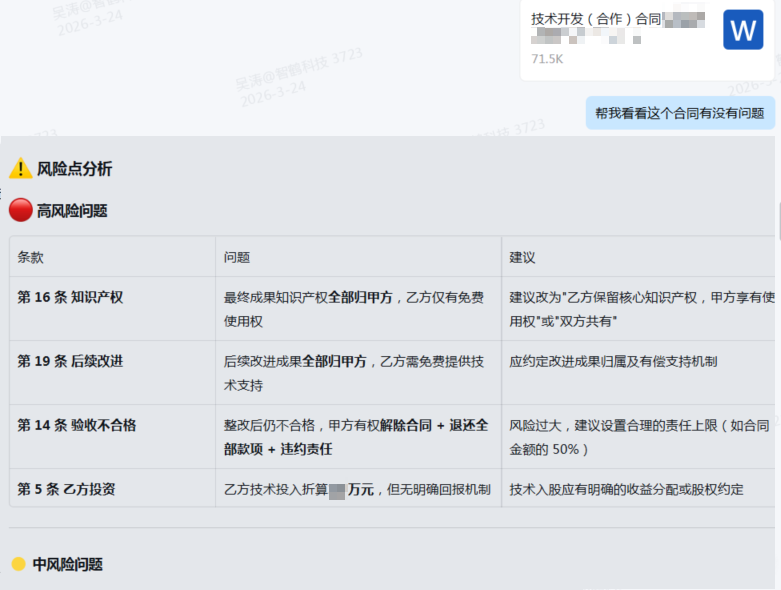This screenshot has height=590, width=781.
Task: Click the red circle beside 高风险问题
Action: tap(20, 210)
